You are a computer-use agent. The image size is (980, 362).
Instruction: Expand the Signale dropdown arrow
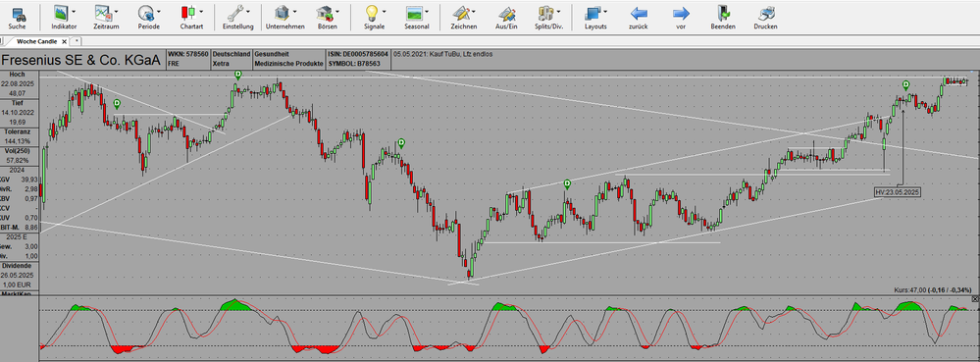click(385, 11)
